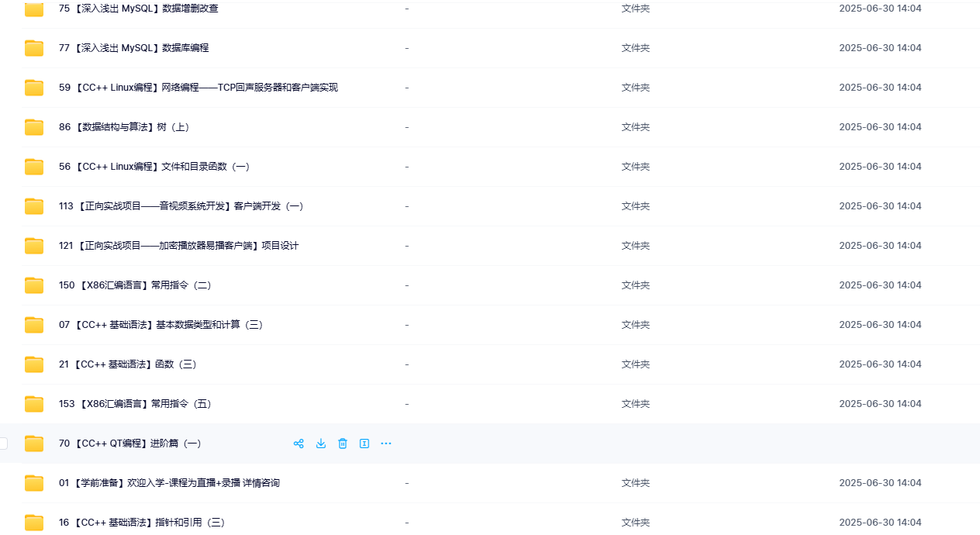Image resolution: width=980 pixels, height=535 pixels.
Task: Click the share icon for folder 70 QT编程
Action: click(298, 443)
